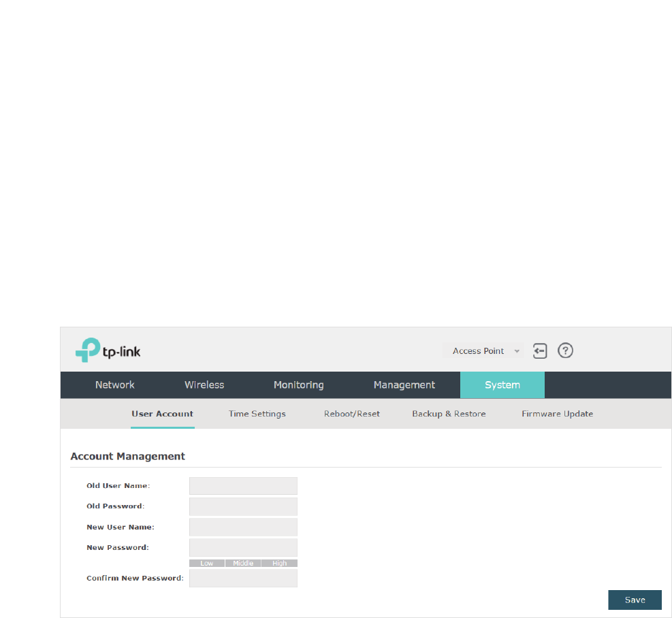This screenshot has width=672, height=618.
Task: Click the Account Management heading
Action: tap(128, 457)
